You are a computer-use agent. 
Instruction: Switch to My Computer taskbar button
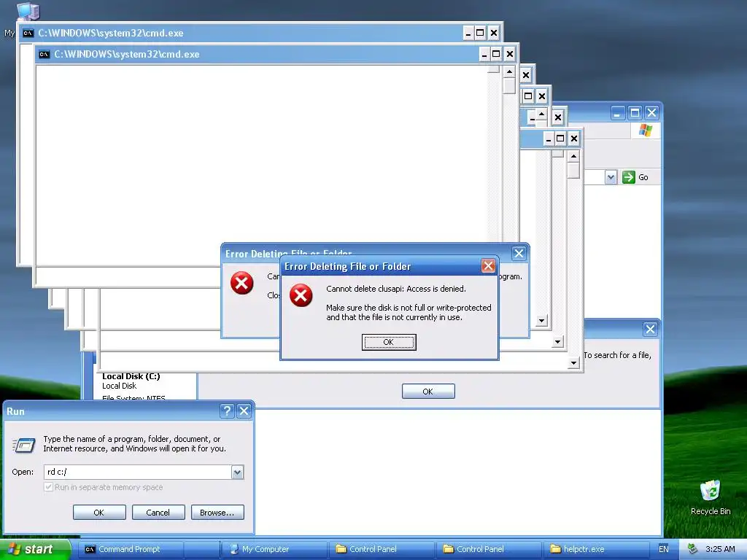pos(274,549)
